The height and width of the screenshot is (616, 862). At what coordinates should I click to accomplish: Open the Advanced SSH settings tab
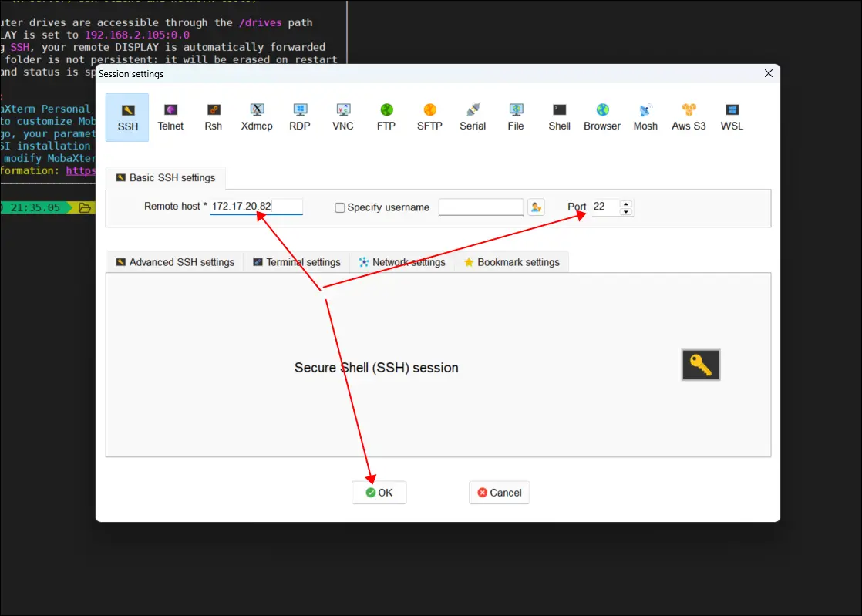[175, 262]
